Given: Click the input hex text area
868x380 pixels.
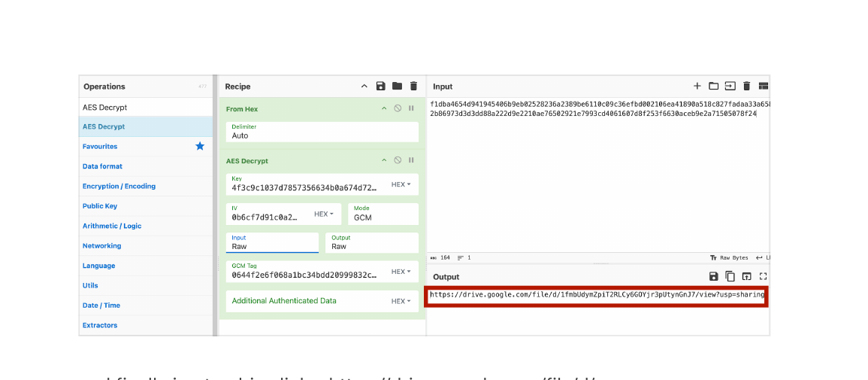Looking at the screenshot, I should 598,175.
